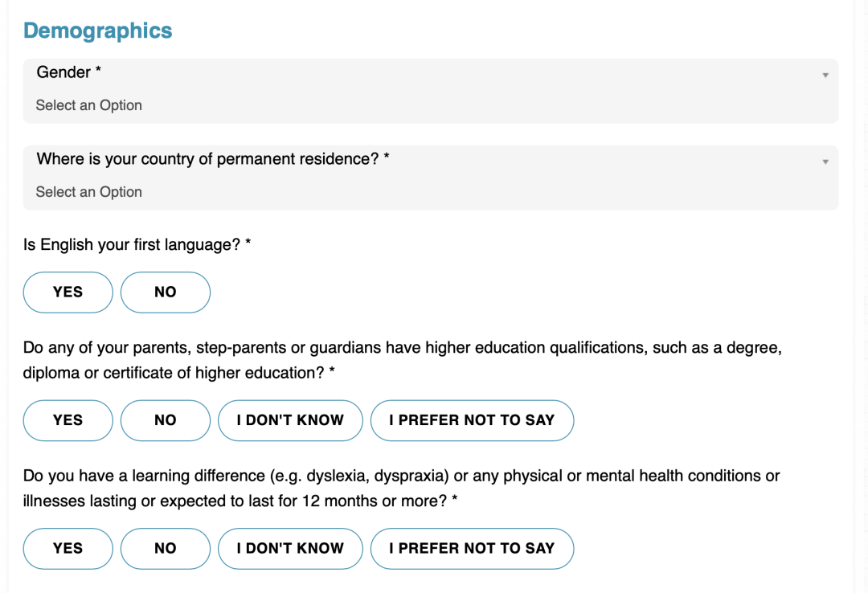
Task: Click country of residence dropdown arrow
Action: (x=825, y=162)
